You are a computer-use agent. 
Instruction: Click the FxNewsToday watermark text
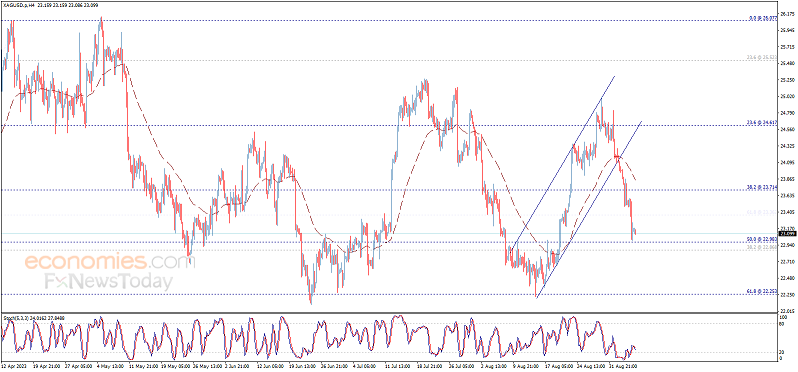pos(108,281)
